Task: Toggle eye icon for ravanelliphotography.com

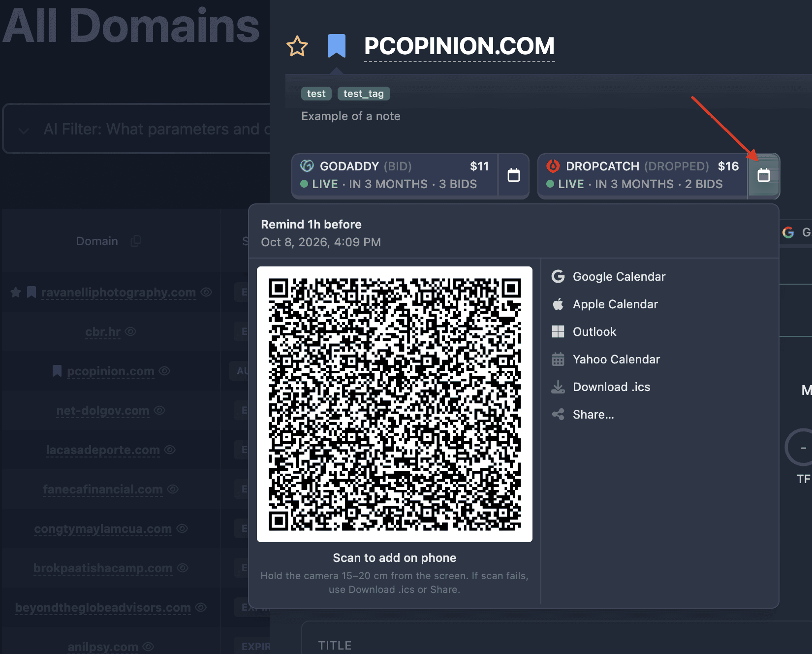Action: pyautogui.click(x=206, y=292)
